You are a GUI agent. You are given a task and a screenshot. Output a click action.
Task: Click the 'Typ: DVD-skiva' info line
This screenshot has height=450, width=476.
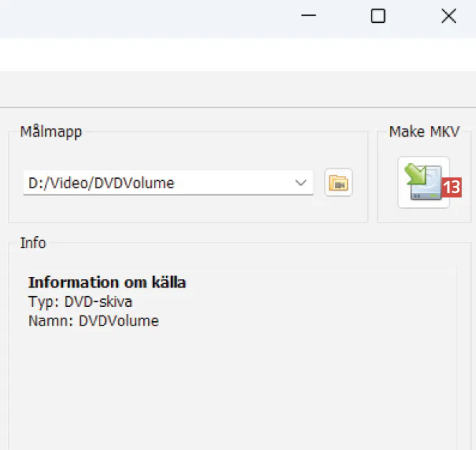[x=80, y=301]
